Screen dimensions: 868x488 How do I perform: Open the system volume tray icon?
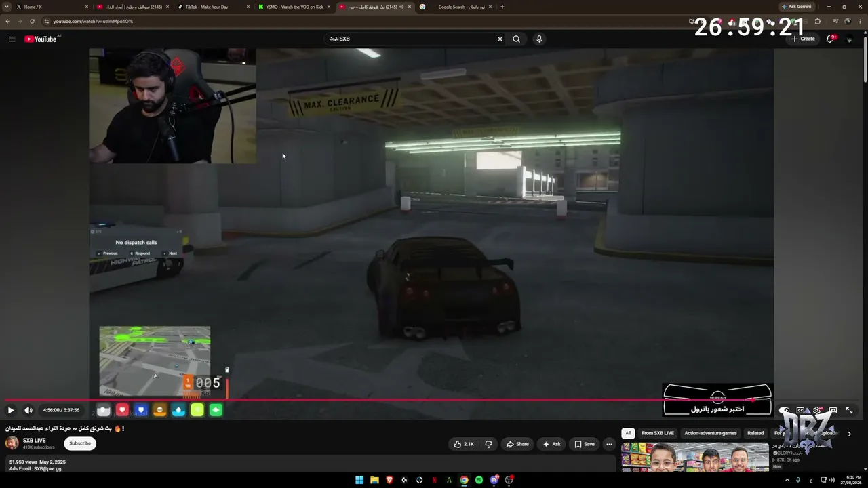point(832,480)
